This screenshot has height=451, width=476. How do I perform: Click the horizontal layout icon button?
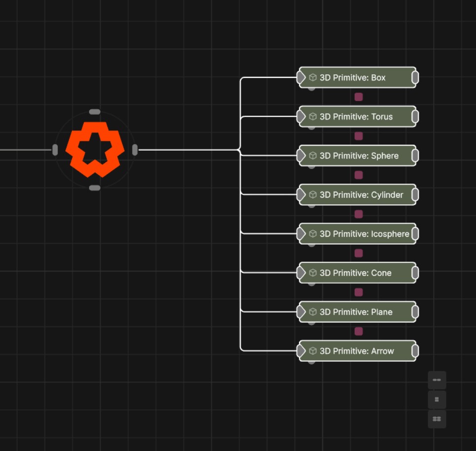437,380
